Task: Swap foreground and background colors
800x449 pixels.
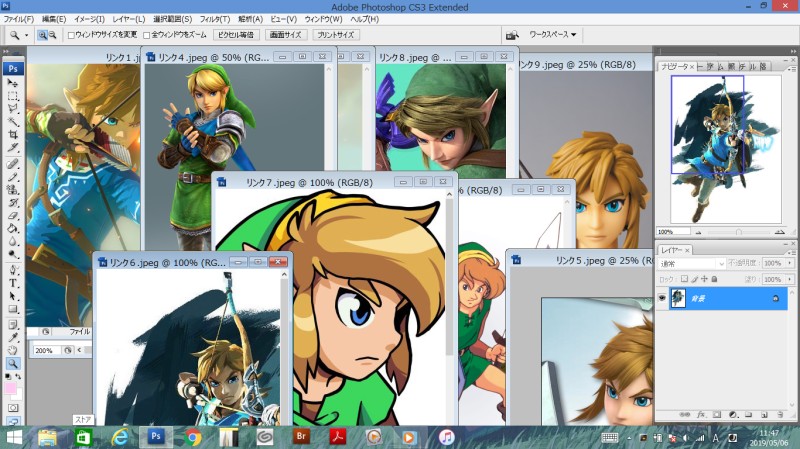Action: (x=18, y=377)
